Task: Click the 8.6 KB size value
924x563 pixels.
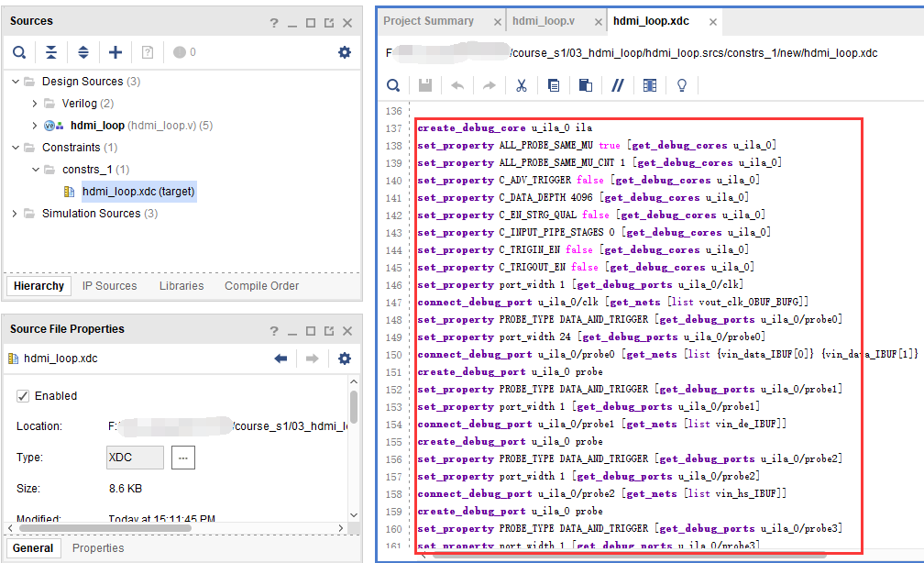Action: coord(126,489)
